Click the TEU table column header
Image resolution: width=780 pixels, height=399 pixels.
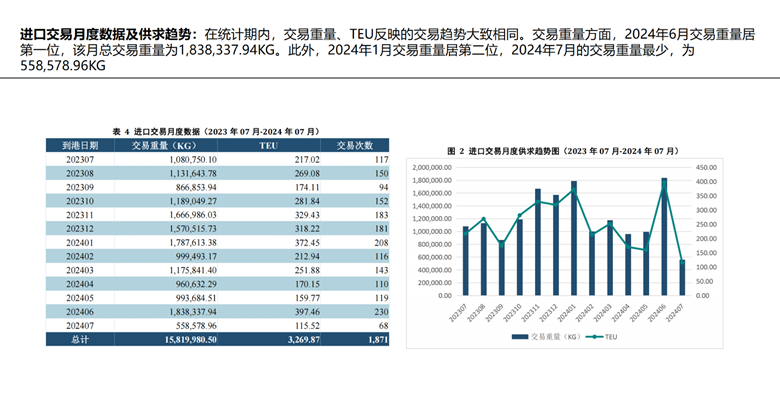[269, 145]
